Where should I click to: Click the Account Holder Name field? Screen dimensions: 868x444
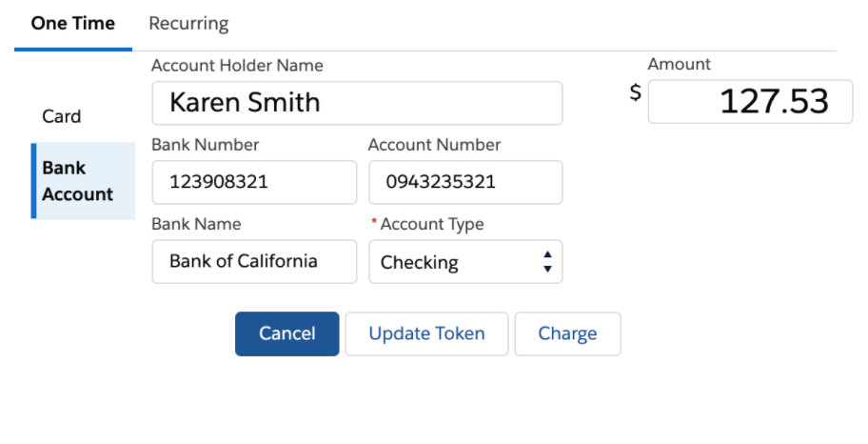pos(357,103)
